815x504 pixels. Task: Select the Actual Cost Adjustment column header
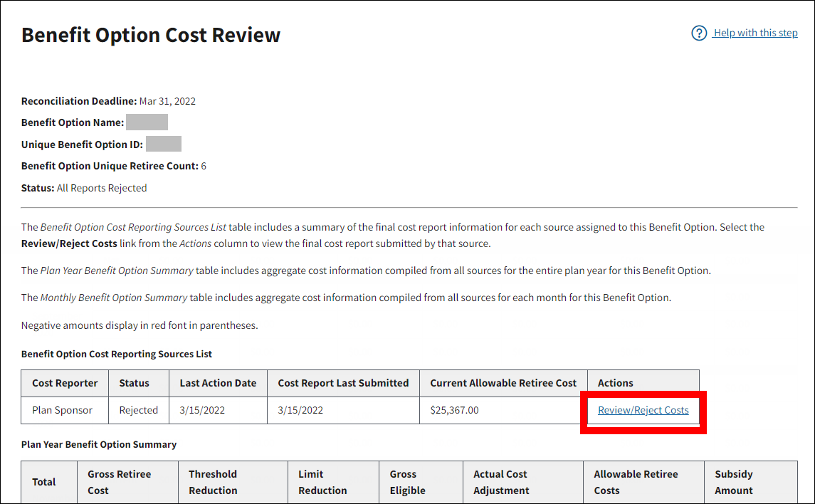(x=501, y=482)
